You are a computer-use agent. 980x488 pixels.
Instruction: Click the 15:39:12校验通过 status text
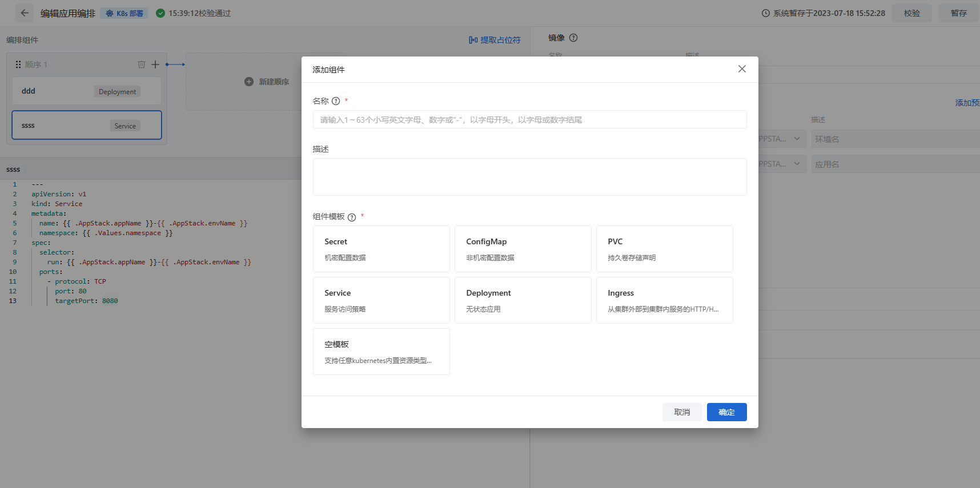pos(199,13)
